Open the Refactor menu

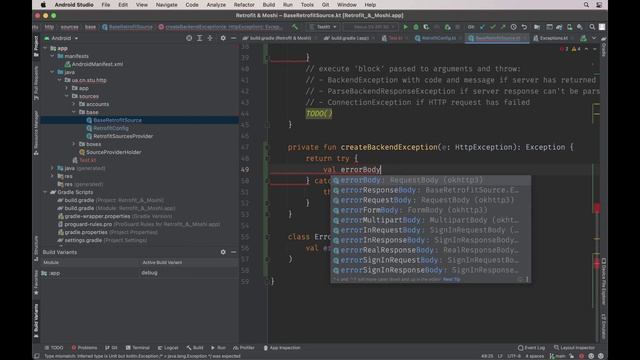coord(244,5)
